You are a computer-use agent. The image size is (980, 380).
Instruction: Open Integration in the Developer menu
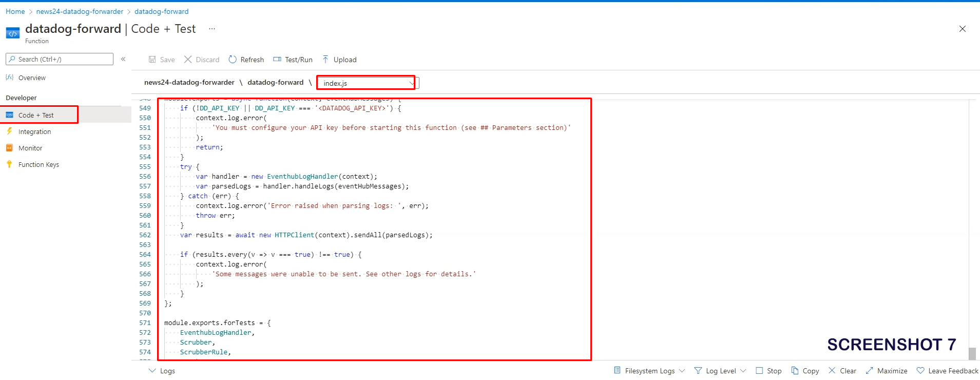coord(34,132)
